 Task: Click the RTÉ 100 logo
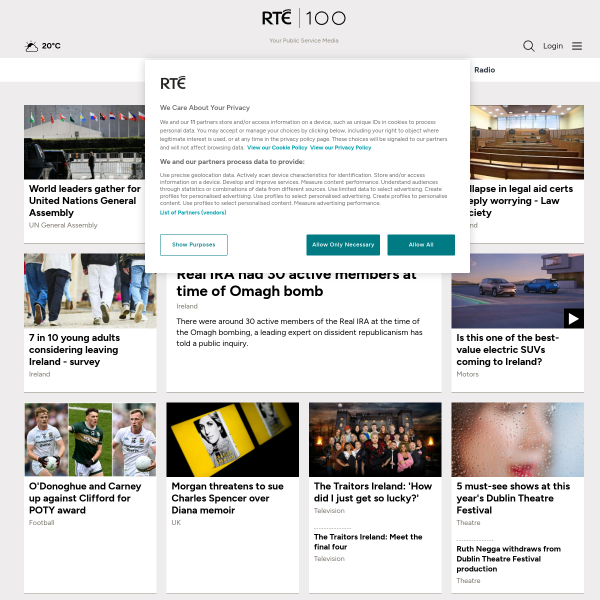tap(303, 18)
